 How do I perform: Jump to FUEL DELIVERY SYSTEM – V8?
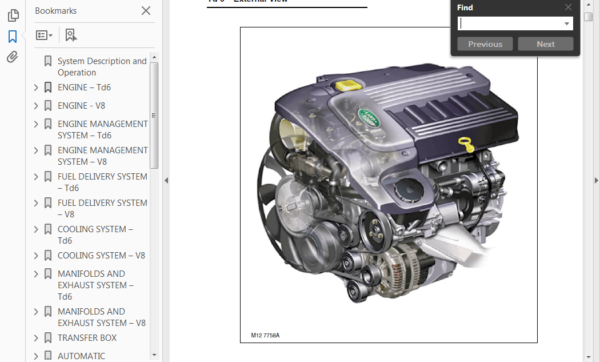click(x=102, y=208)
